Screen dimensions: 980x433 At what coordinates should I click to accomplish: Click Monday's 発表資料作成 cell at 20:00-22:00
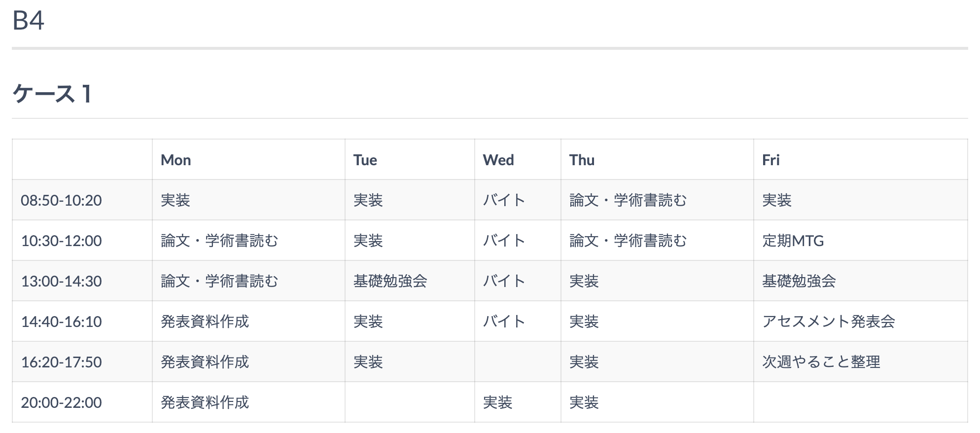pyautogui.click(x=248, y=402)
